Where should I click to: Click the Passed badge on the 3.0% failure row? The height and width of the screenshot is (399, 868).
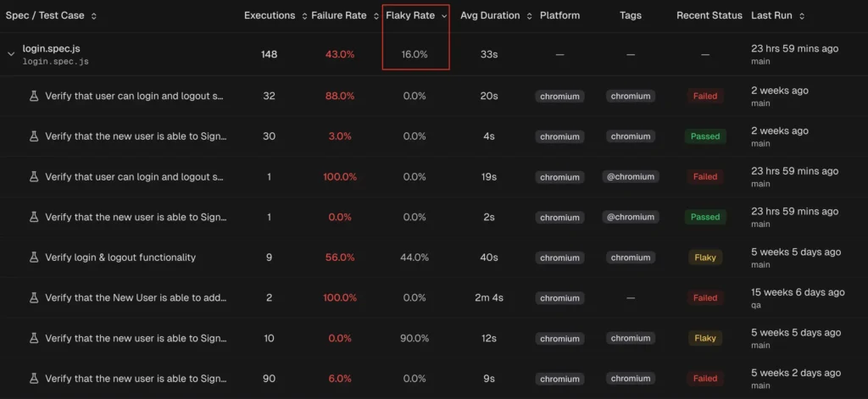(x=705, y=136)
